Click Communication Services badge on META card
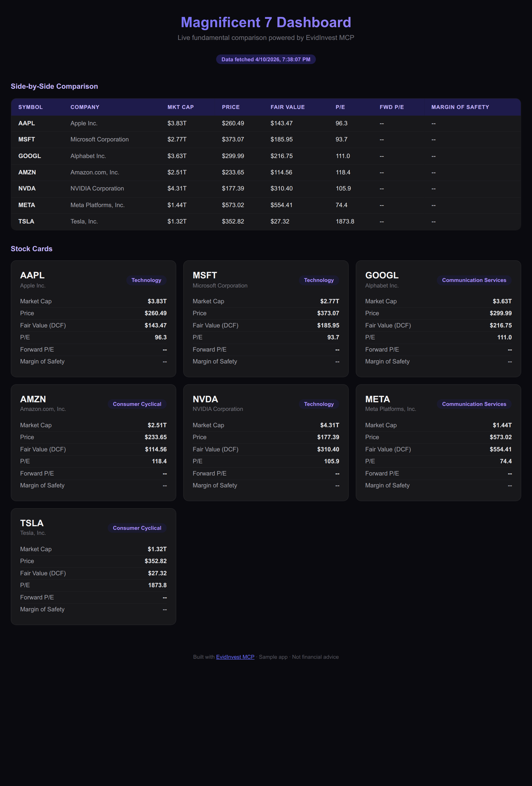This screenshot has width=532, height=786. (x=474, y=404)
